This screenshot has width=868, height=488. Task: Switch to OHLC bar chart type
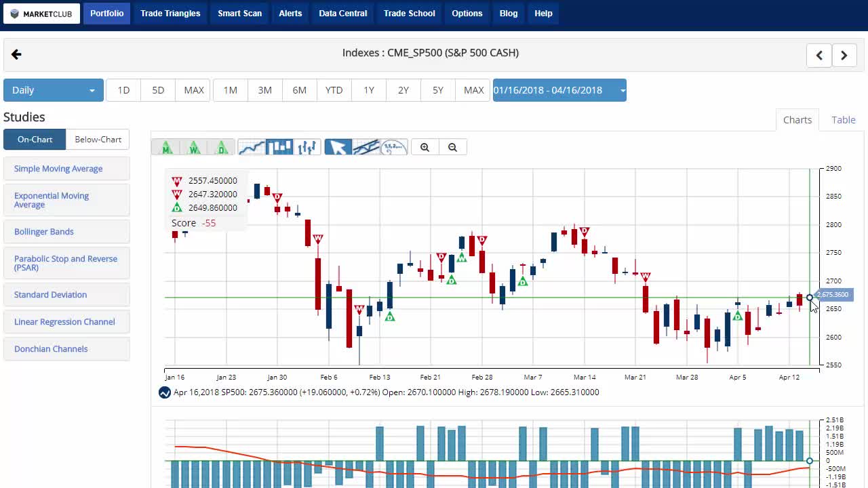coord(307,147)
